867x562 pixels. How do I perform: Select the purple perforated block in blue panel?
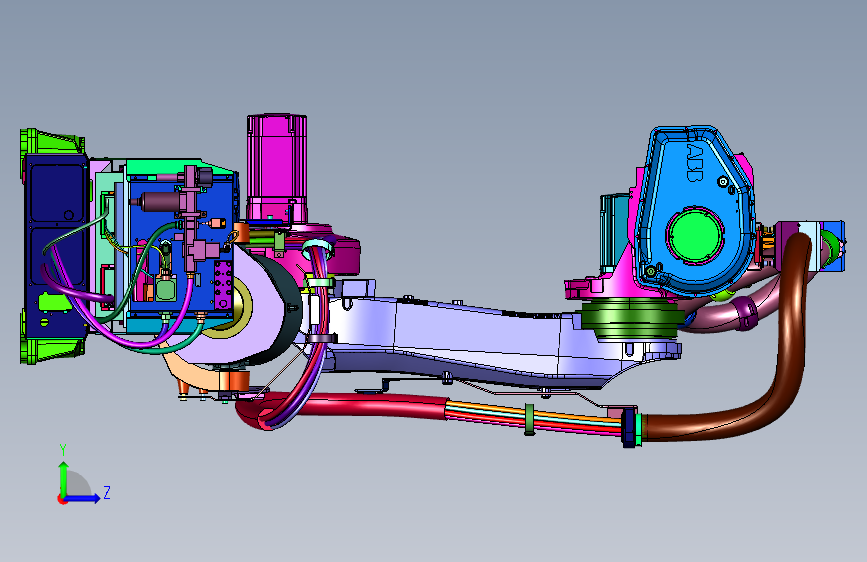[x=223, y=285]
